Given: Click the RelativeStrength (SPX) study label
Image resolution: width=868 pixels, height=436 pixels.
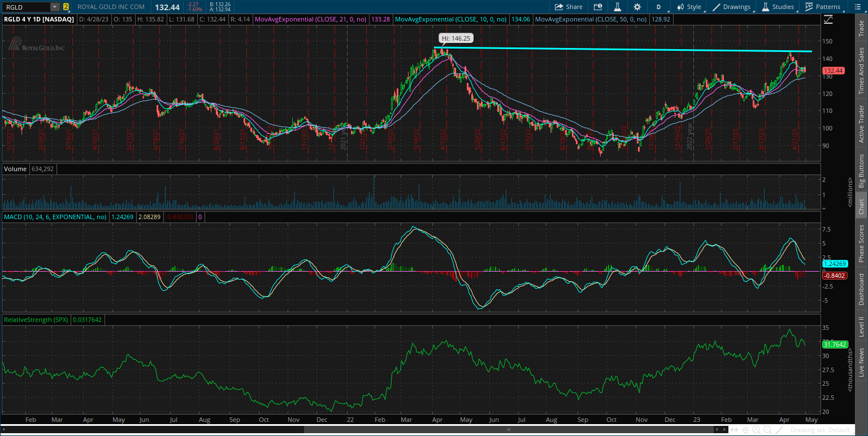Looking at the screenshot, I should pos(36,320).
